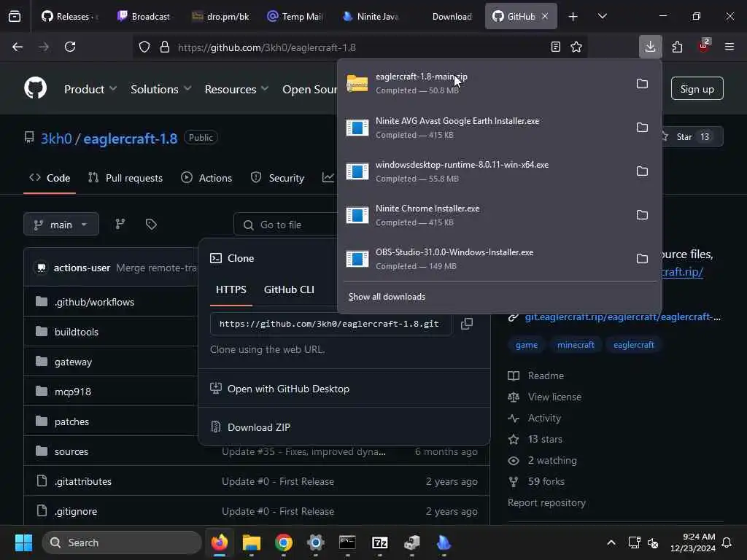Go back to previous page

coord(18,47)
